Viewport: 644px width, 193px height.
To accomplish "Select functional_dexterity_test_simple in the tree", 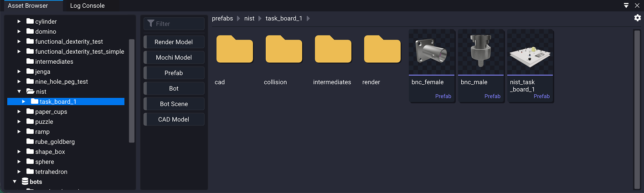I will [x=79, y=51].
